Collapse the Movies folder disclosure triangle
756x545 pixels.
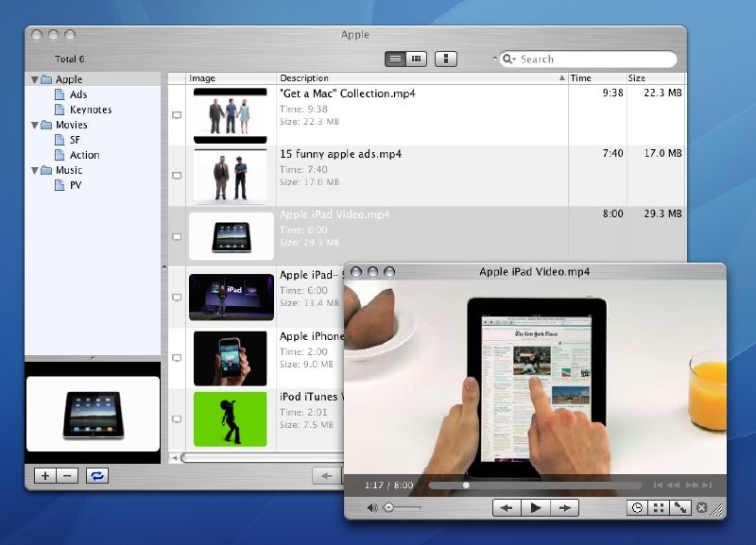click(x=35, y=125)
